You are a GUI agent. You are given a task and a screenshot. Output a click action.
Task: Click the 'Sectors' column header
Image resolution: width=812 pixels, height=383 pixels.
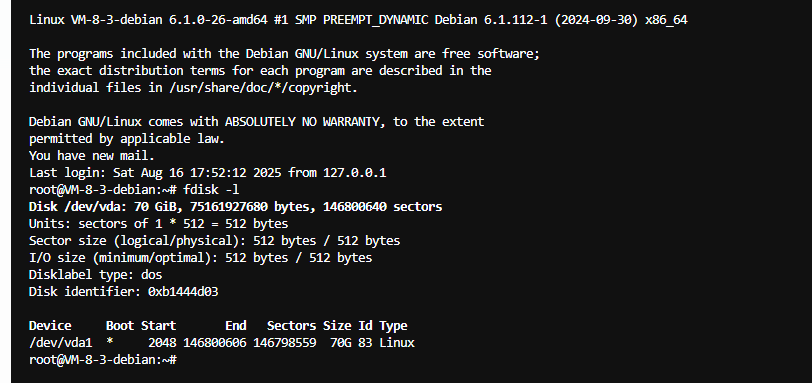292,326
